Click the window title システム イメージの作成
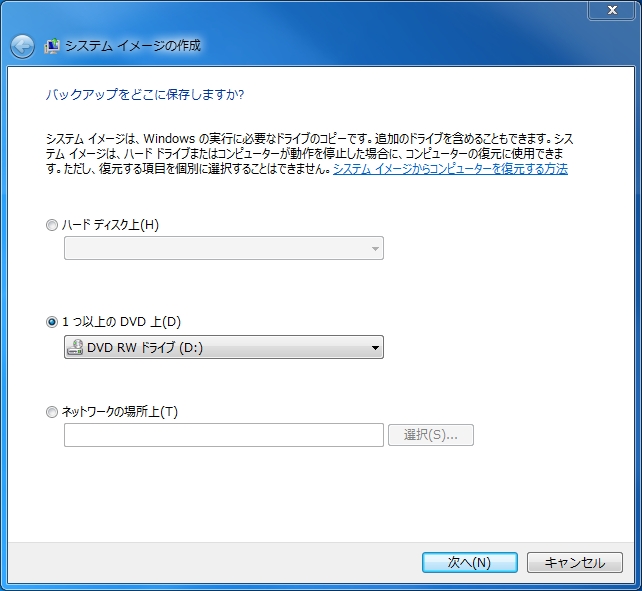This screenshot has width=642, height=591. [133, 45]
